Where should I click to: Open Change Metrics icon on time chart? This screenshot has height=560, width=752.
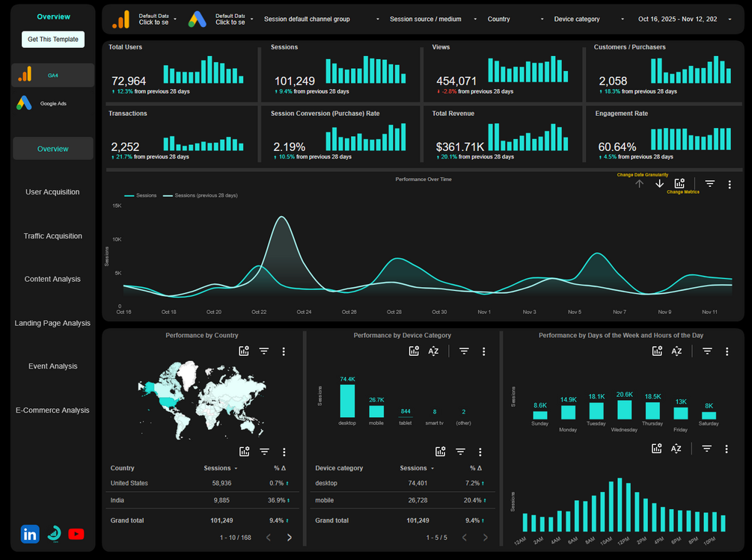point(679,184)
